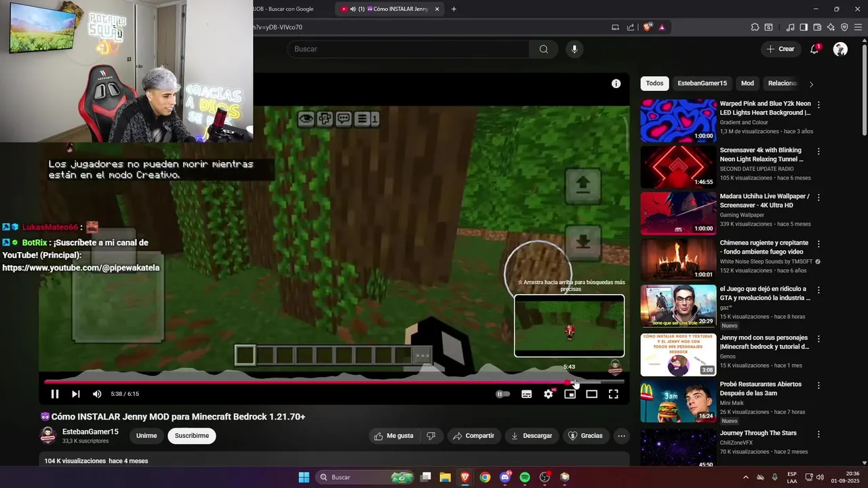The height and width of the screenshot is (488, 868).
Task: Open options for Chimenea rugiente video
Action: coord(818,244)
